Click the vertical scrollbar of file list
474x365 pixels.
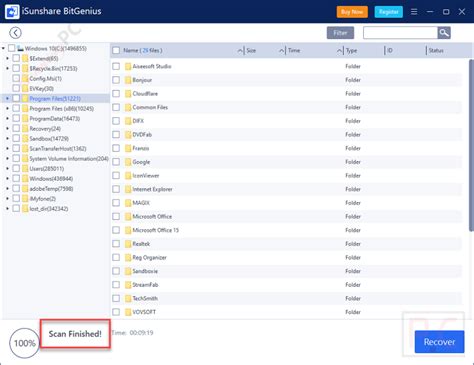coord(471,145)
